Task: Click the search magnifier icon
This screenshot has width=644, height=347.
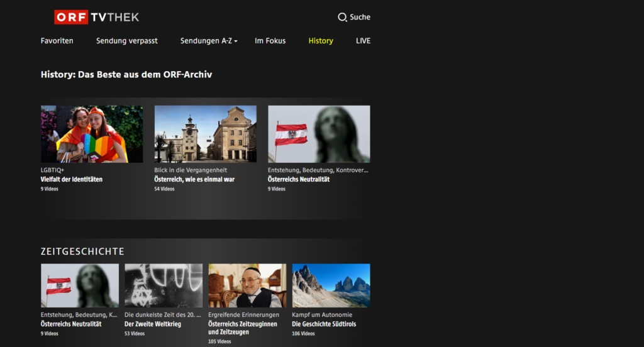Action: point(342,17)
